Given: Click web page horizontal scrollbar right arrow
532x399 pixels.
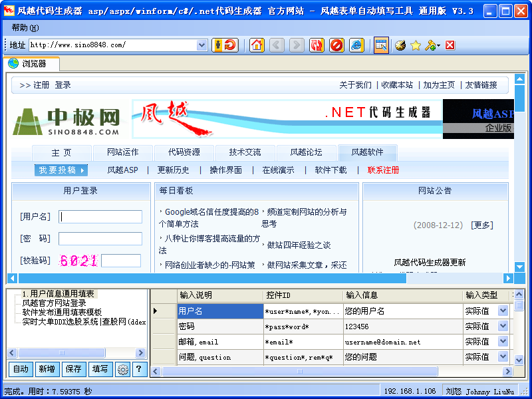Looking at the screenshot, I should coord(508,278).
